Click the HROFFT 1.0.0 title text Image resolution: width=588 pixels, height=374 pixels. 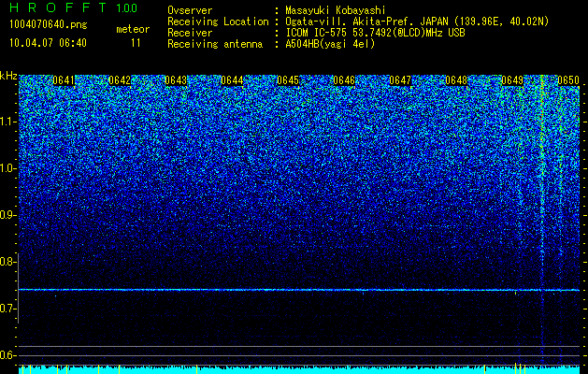pyautogui.click(x=74, y=7)
